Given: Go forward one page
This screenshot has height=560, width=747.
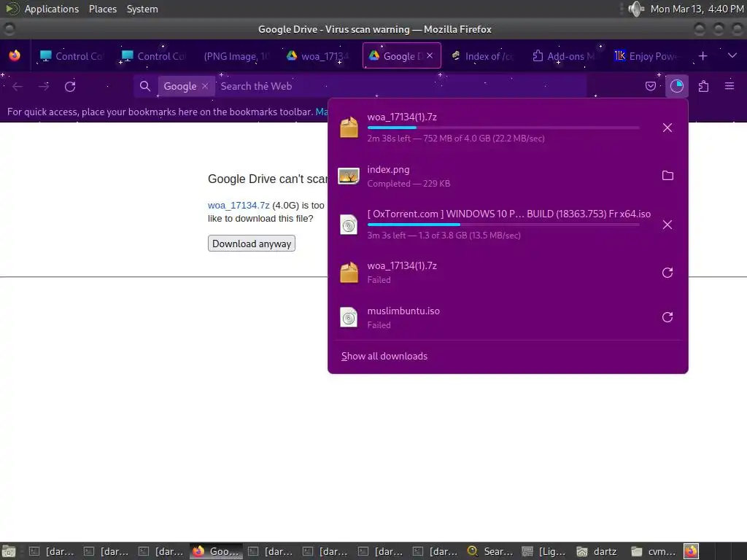Looking at the screenshot, I should 44,86.
